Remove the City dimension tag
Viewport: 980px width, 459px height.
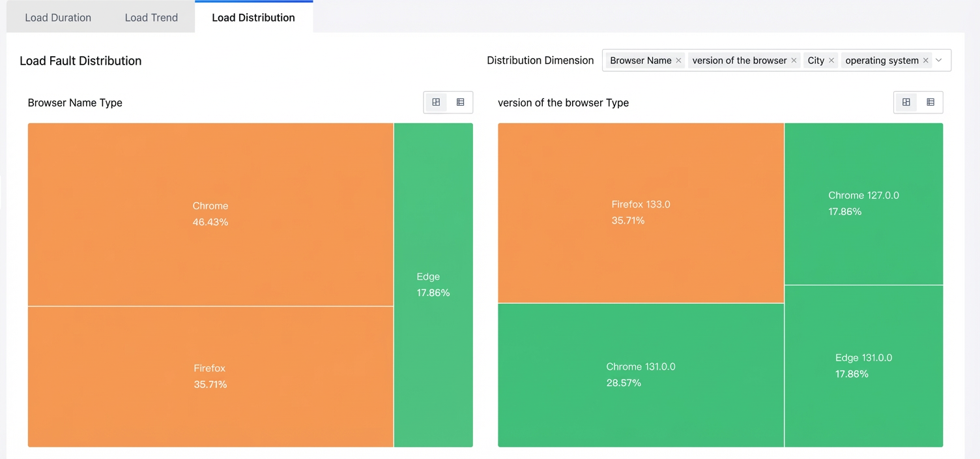831,61
